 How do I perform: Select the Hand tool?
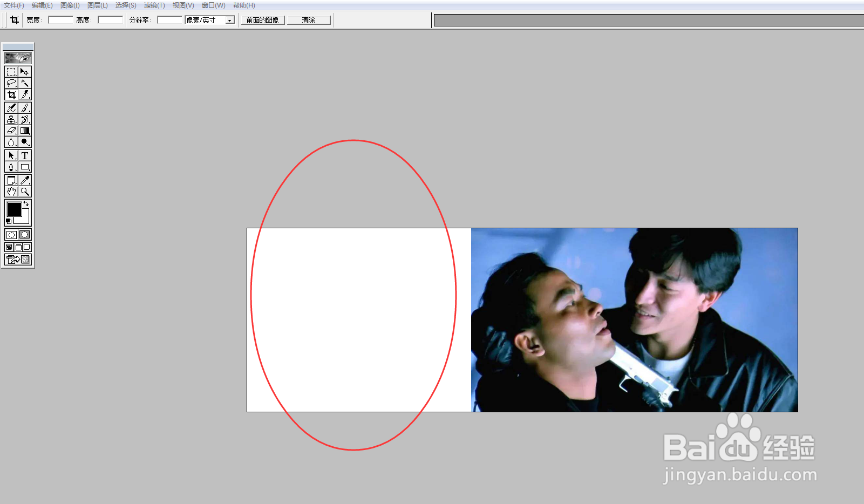coord(11,192)
